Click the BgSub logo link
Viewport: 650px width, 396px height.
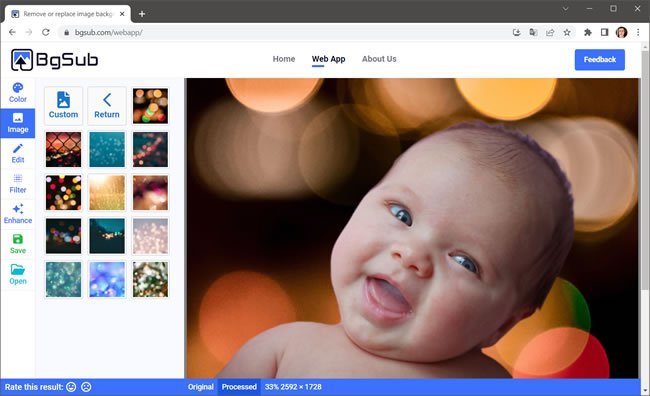click(55, 60)
